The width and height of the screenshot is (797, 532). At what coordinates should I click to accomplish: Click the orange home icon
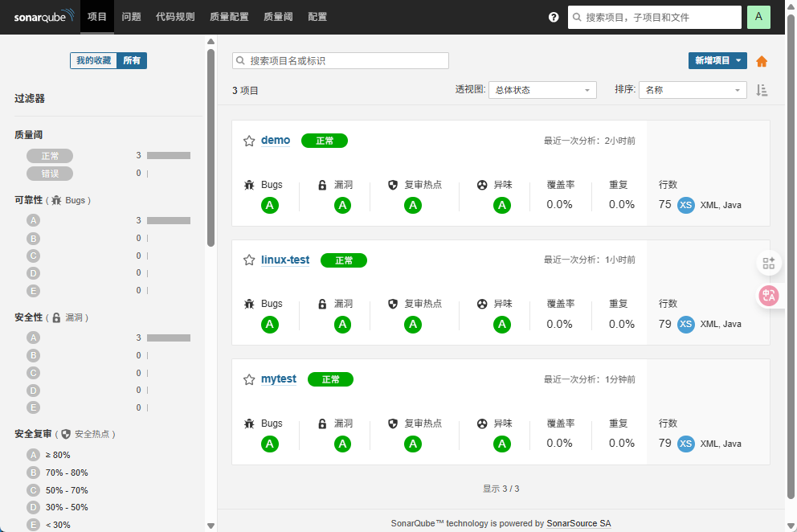762,62
